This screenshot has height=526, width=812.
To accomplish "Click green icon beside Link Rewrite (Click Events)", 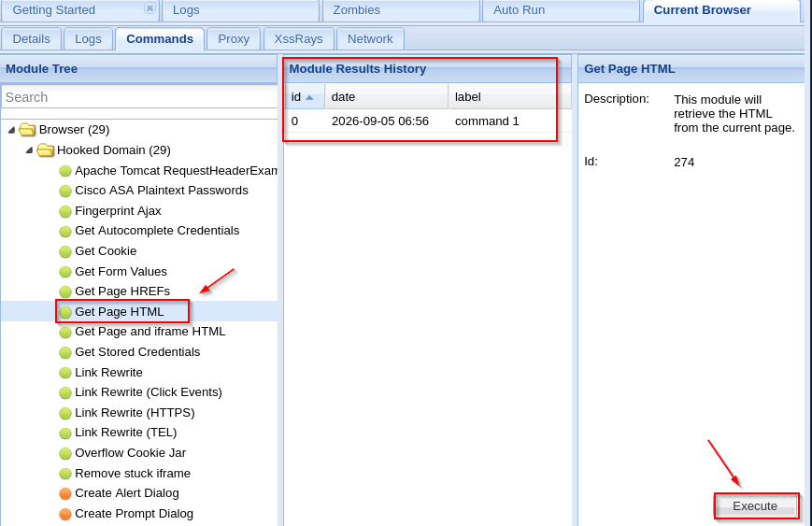I will click(65, 393).
